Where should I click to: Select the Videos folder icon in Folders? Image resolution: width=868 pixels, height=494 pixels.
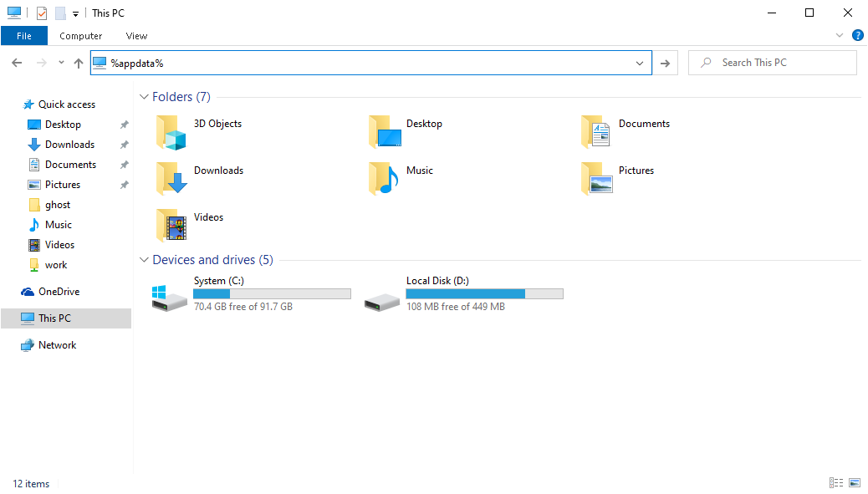(x=171, y=225)
